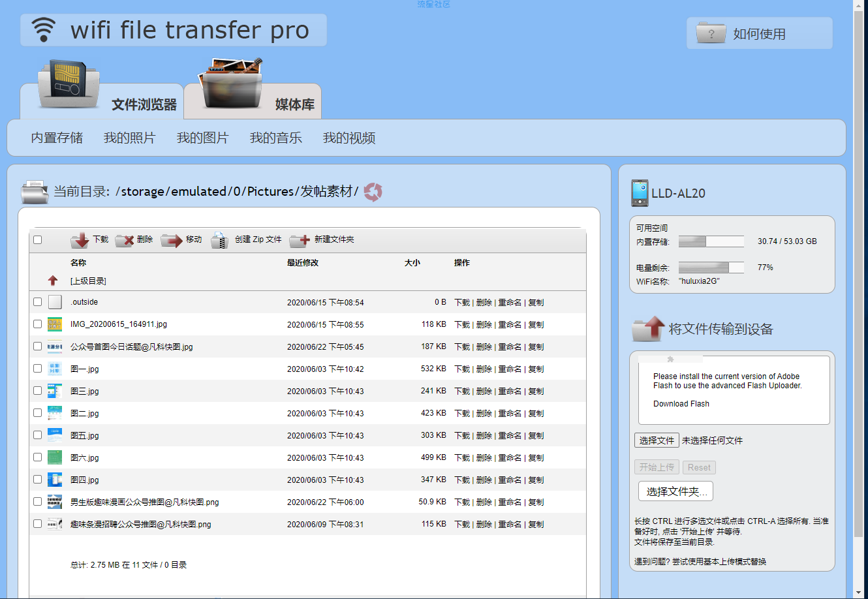This screenshot has width=868, height=599.
Task: Open thumbnail of 图五.jpg
Action: pyautogui.click(x=55, y=435)
